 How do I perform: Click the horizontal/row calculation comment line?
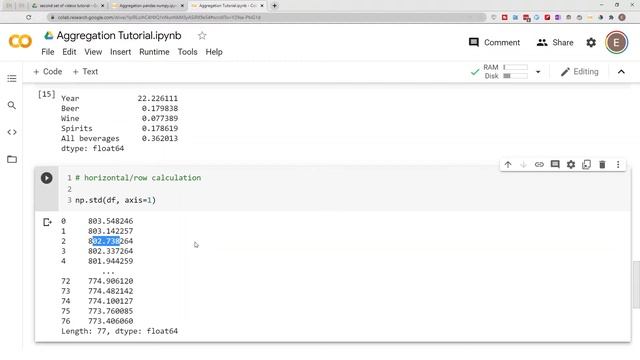[x=138, y=178]
